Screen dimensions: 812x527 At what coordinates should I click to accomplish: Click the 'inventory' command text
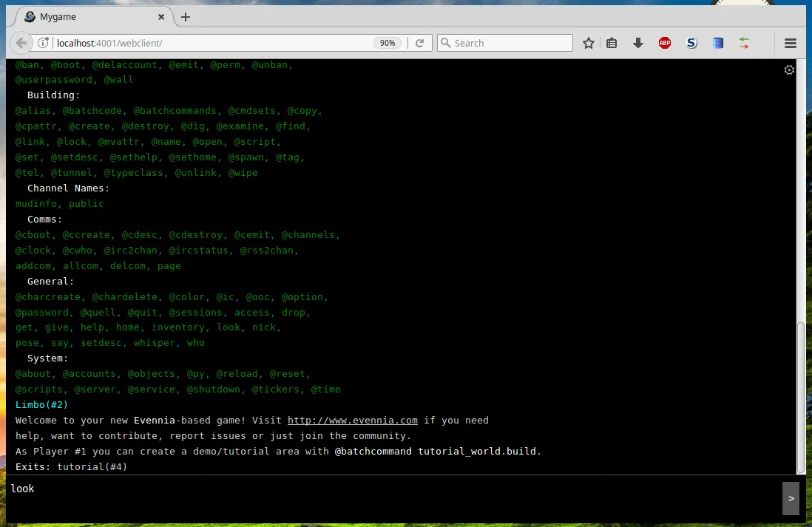tap(178, 327)
